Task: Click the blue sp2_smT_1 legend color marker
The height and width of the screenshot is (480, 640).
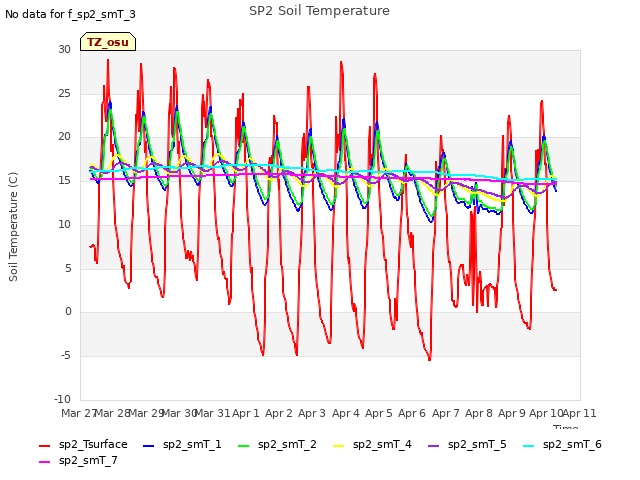Action: (149, 446)
